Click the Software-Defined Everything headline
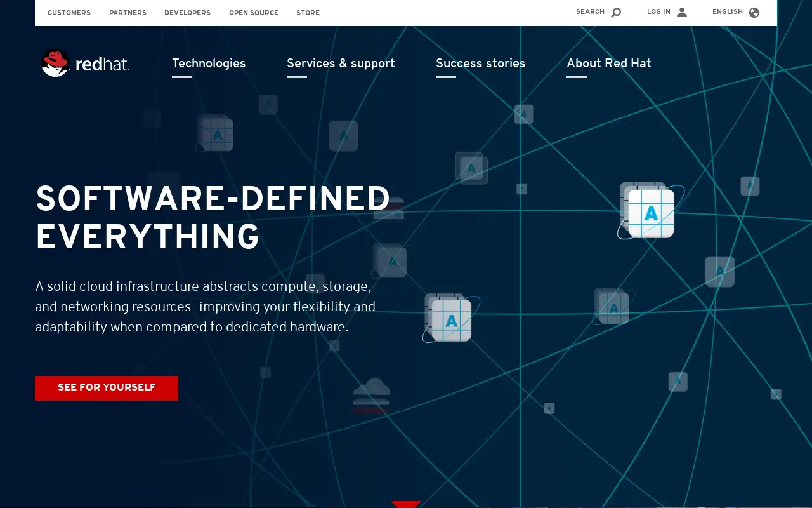The image size is (812, 508). point(213,218)
